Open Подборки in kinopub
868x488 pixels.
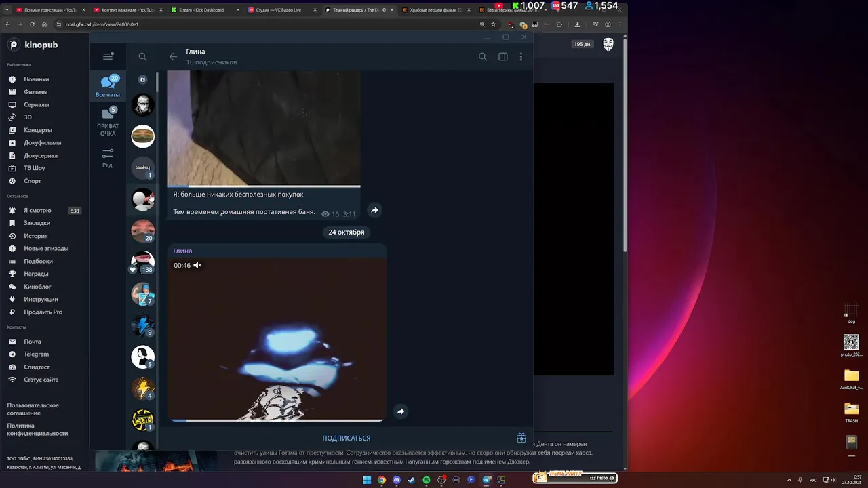pos(38,262)
